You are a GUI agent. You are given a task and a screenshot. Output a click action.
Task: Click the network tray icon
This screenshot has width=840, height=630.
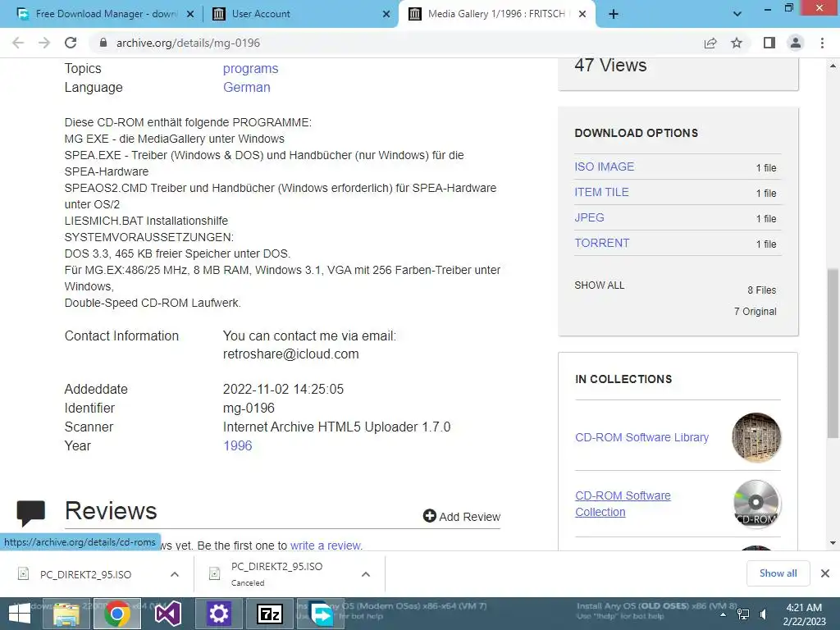click(x=743, y=614)
